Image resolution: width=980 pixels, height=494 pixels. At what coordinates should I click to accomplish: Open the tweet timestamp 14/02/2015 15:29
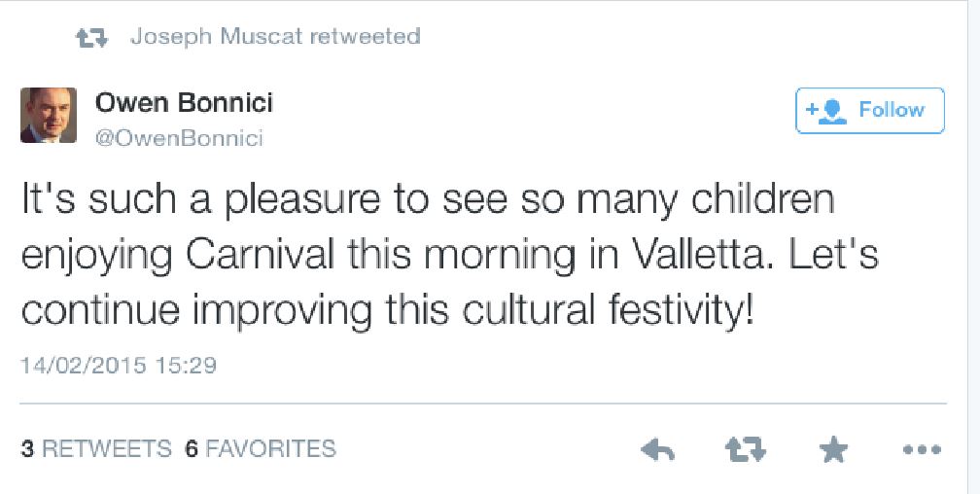pos(119,366)
